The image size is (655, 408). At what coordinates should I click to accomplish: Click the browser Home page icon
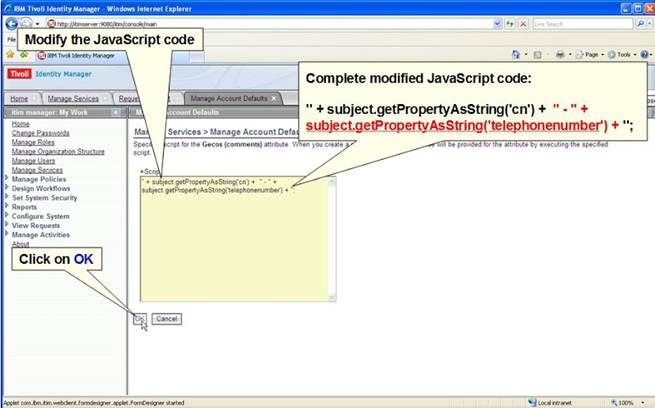516,55
